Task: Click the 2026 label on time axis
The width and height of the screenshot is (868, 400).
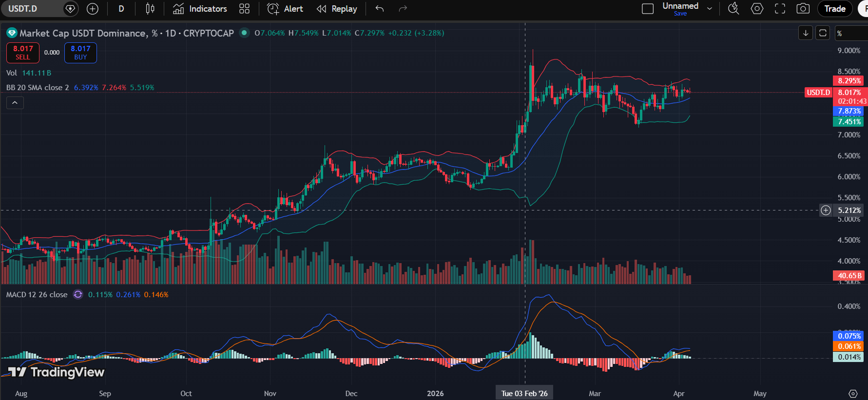Action: [x=435, y=394]
